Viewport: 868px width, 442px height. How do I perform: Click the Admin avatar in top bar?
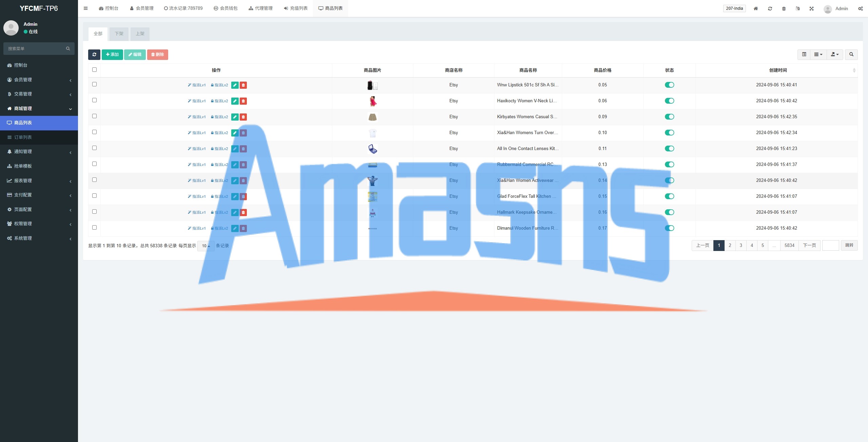[828, 9]
